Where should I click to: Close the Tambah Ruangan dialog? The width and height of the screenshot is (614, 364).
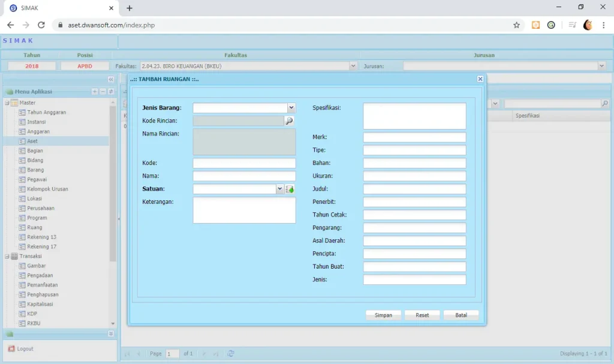pos(480,79)
